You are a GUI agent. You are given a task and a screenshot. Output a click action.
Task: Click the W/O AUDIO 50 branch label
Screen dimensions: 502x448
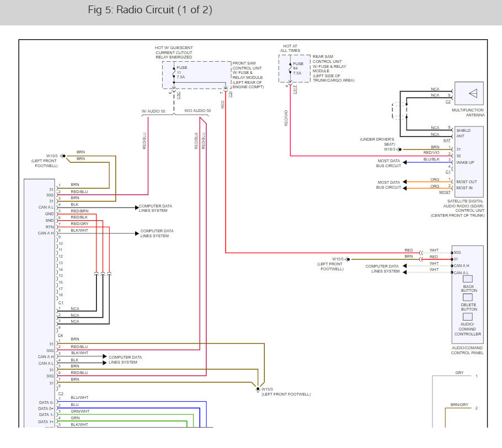click(197, 110)
